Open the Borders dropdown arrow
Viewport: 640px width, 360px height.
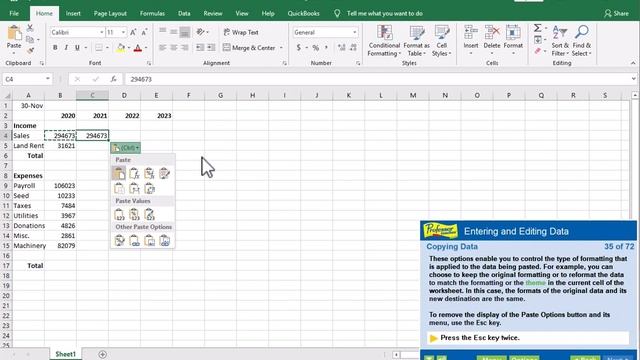click(x=107, y=48)
